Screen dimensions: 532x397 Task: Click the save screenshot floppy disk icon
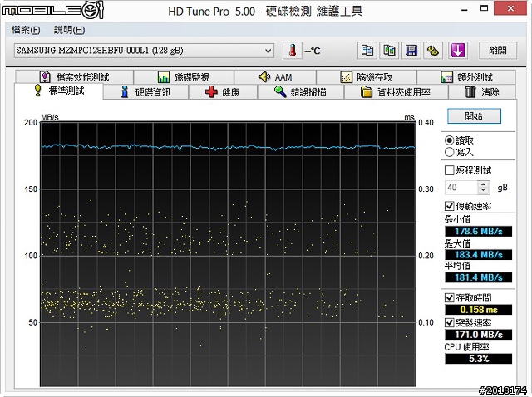click(411, 51)
